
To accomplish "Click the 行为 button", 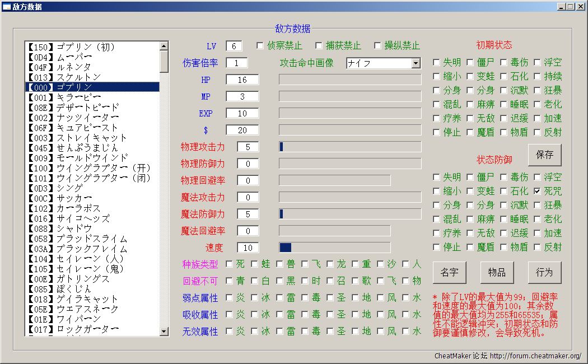I will point(544,273).
